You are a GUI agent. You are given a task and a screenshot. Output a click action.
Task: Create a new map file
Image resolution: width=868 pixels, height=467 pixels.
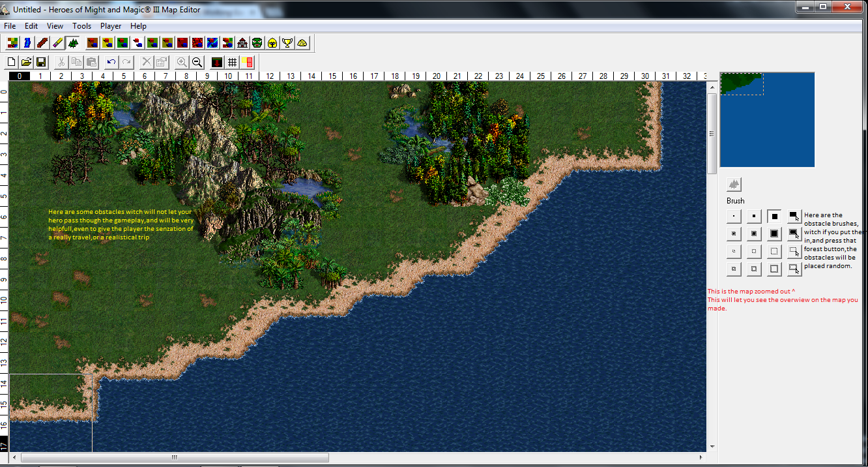pyautogui.click(x=12, y=62)
